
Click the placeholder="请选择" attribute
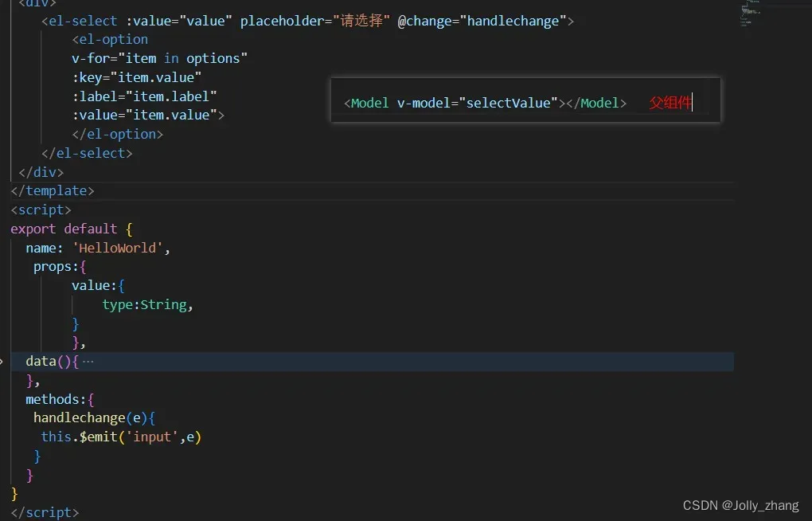[x=315, y=21]
